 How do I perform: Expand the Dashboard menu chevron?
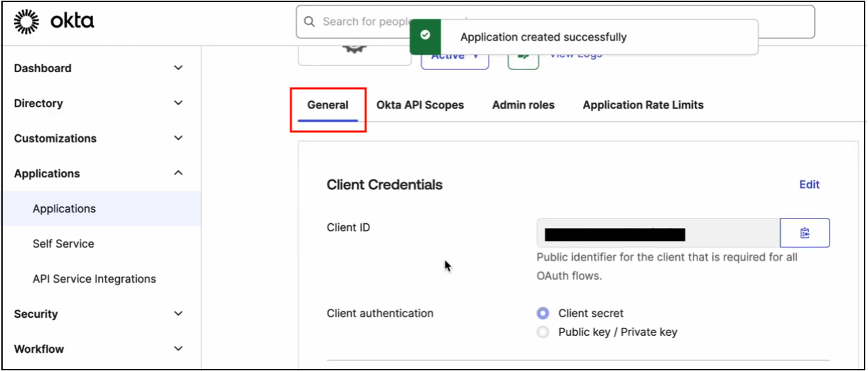pyautogui.click(x=178, y=68)
